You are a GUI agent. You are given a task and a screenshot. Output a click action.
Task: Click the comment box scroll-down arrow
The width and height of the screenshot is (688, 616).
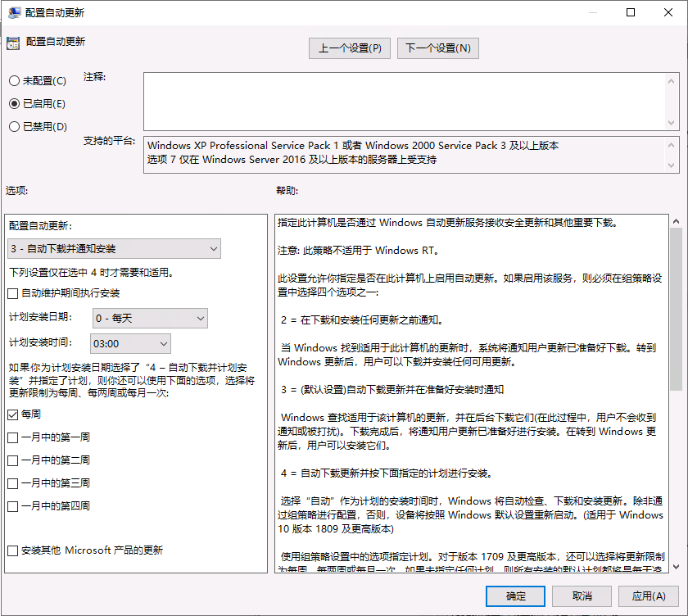pyautogui.click(x=671, y=122)
